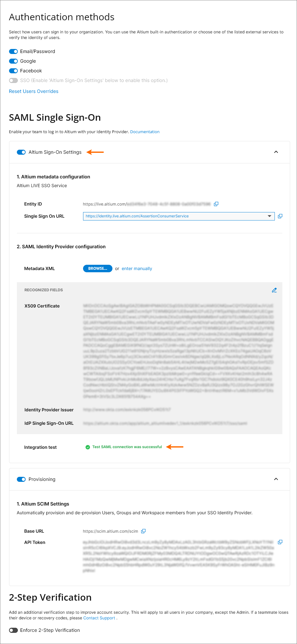Copy the SCIM Base URL
The image size is (297, 644).
143,531
